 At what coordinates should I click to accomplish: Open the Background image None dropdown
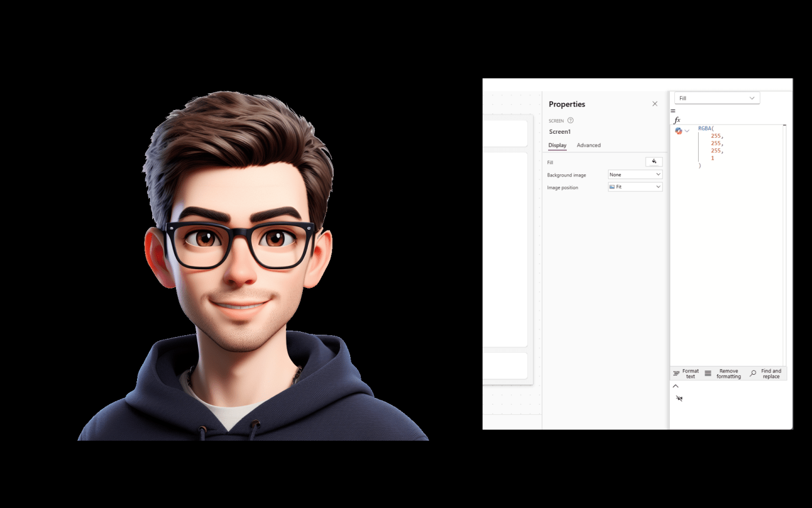point(635,174)
